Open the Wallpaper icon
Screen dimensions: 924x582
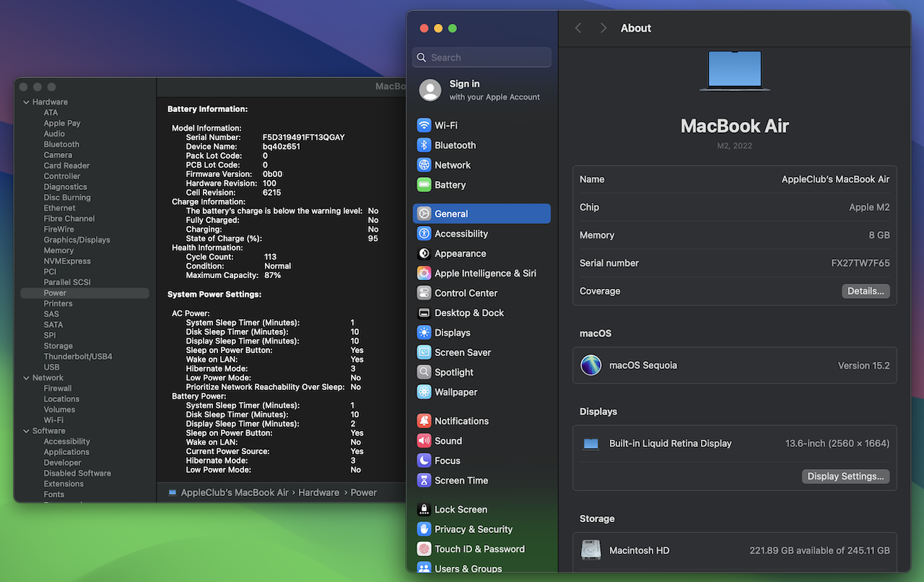pos(424,393)
